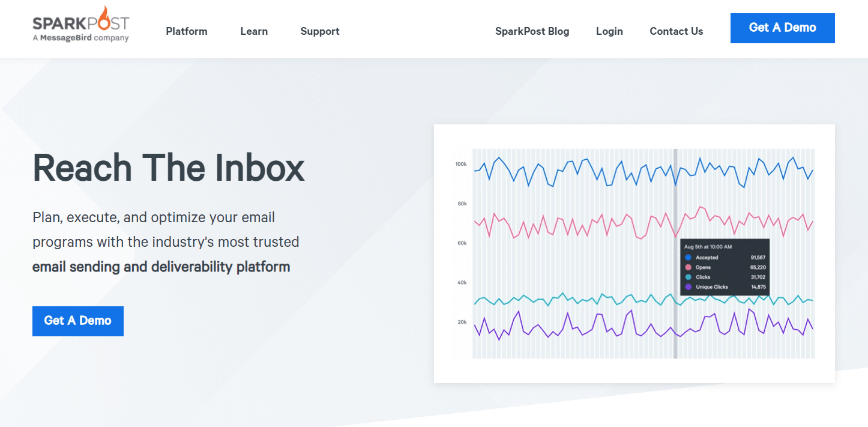Click the 'email sending and deliverability platform' text
This screenshot has width=868, height=427.
pyautogui.click(x=161, y=267)
